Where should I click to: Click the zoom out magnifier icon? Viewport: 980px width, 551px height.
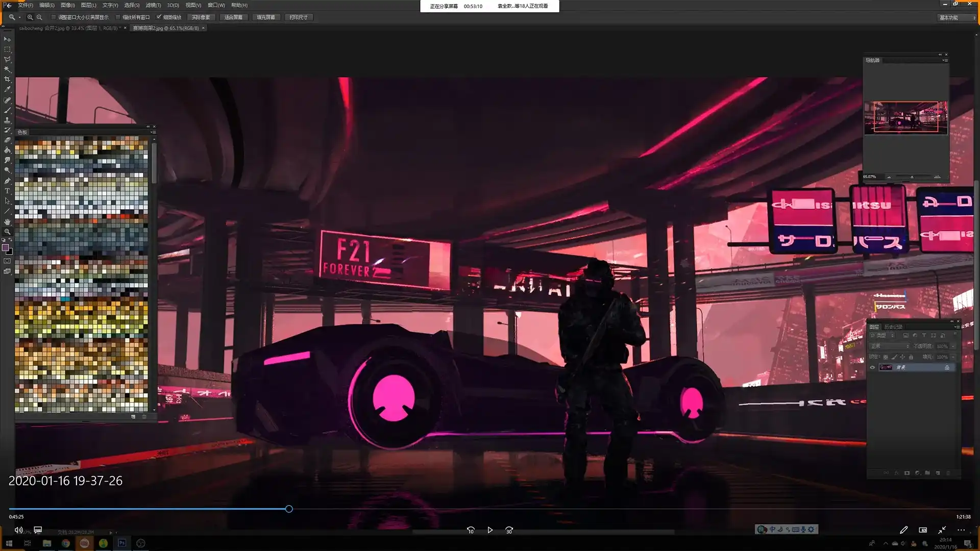tap(39, 17)
